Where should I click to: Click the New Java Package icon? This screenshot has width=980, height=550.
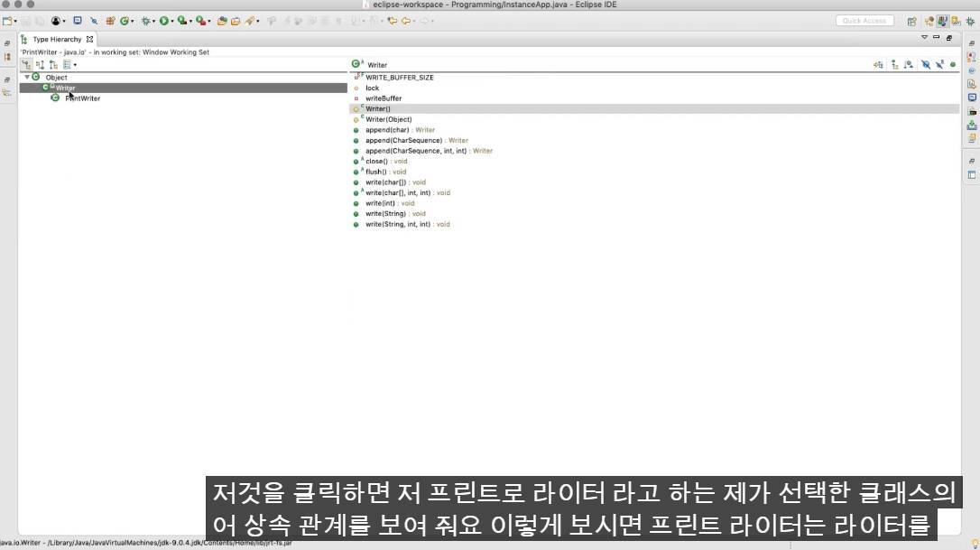tap(110, 21)
